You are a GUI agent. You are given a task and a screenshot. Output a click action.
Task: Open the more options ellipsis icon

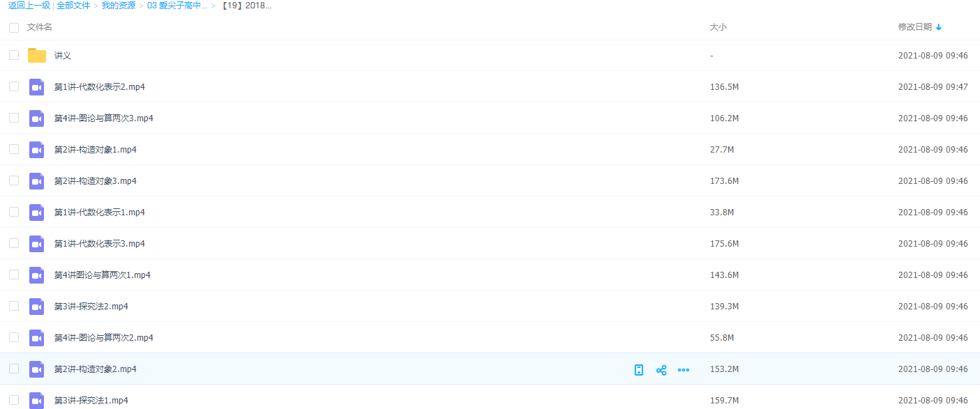tap(684, 370)
